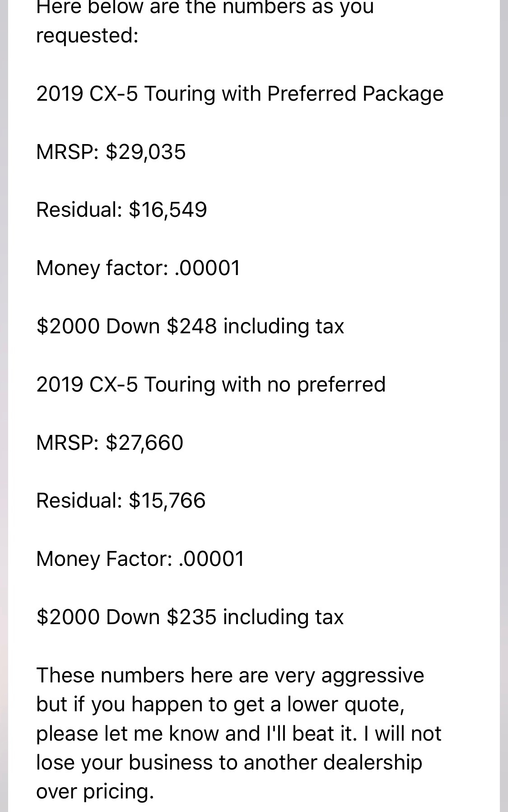Tap the 'I'll beat it' text
This screenshot has width=508, height=812.
click(309, 733)
